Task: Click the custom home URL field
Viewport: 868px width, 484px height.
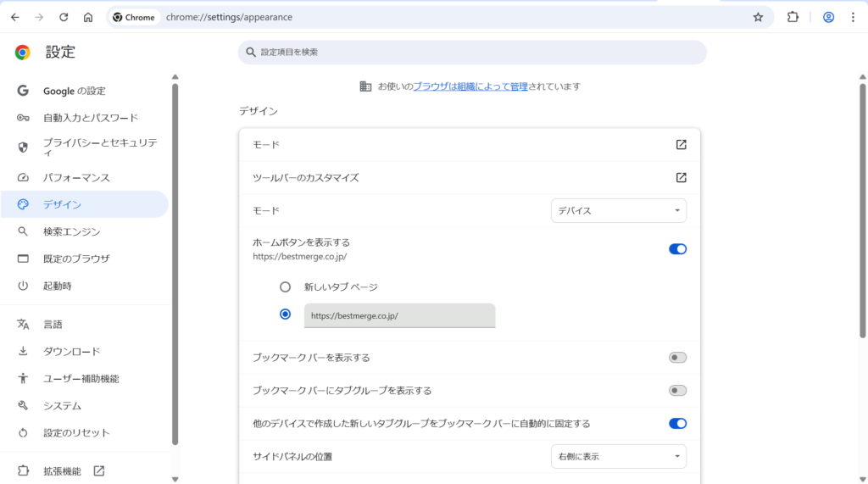Action: point(399,315)
